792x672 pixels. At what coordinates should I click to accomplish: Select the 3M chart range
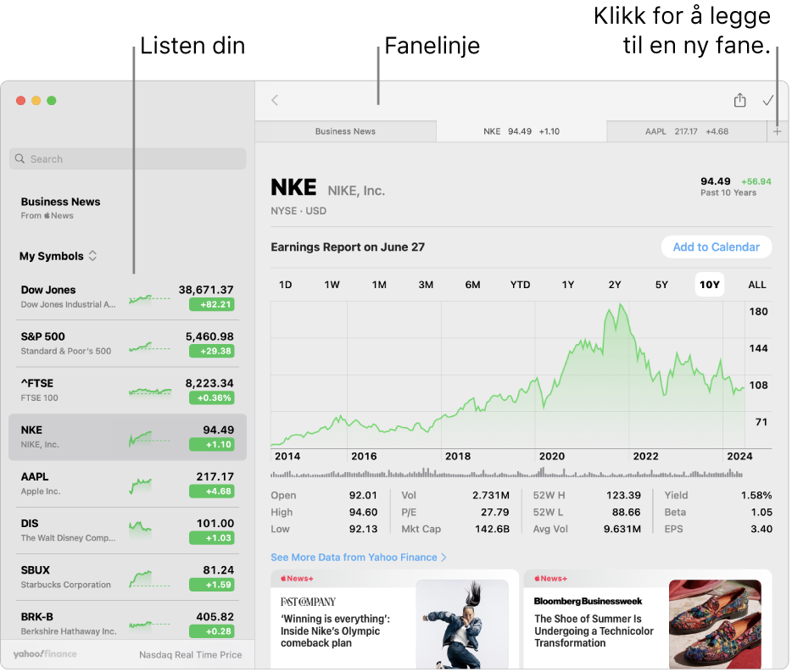click(x=426, y=285)
